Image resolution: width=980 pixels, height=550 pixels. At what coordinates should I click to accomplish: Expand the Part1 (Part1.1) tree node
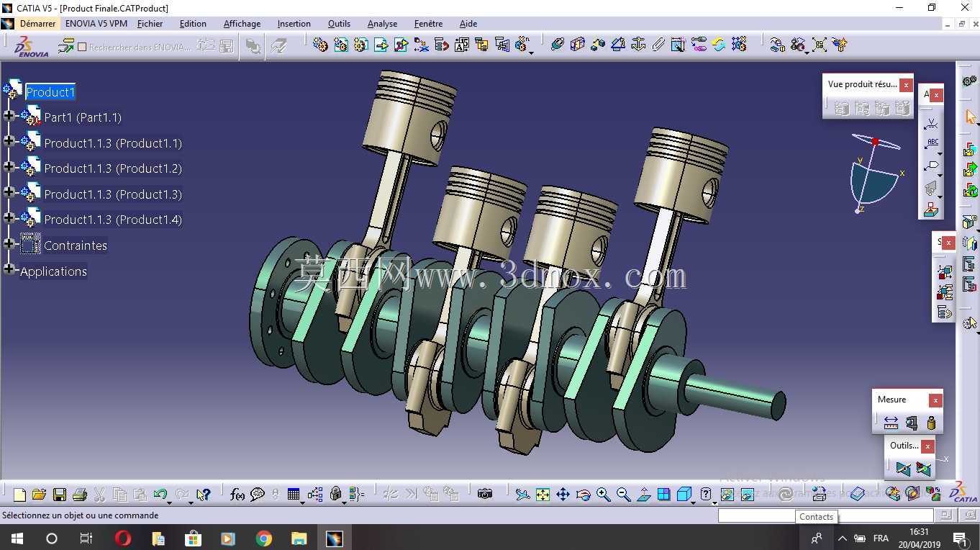click(x=9, y=115)
